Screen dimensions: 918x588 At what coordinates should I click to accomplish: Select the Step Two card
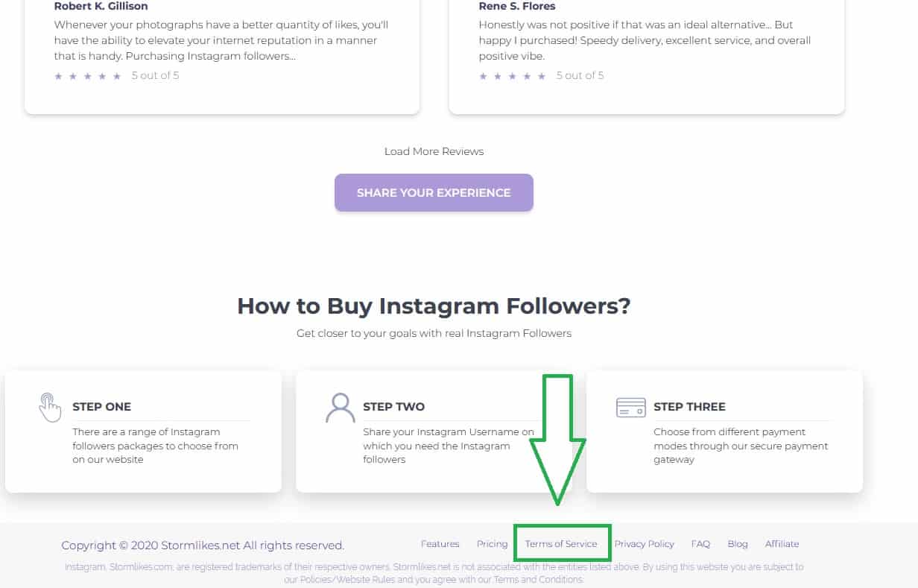pos(434,431)
